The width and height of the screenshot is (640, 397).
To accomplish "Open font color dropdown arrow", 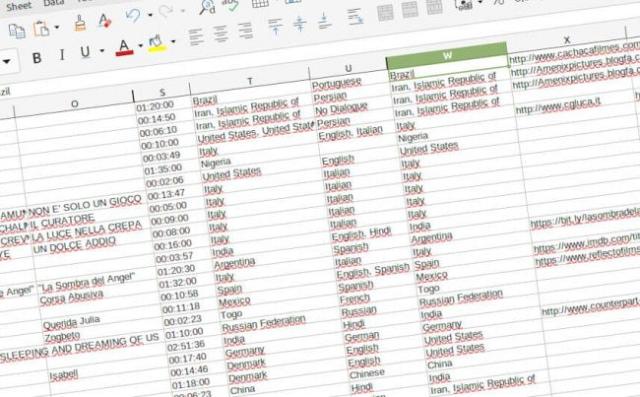I will point(140,45).
